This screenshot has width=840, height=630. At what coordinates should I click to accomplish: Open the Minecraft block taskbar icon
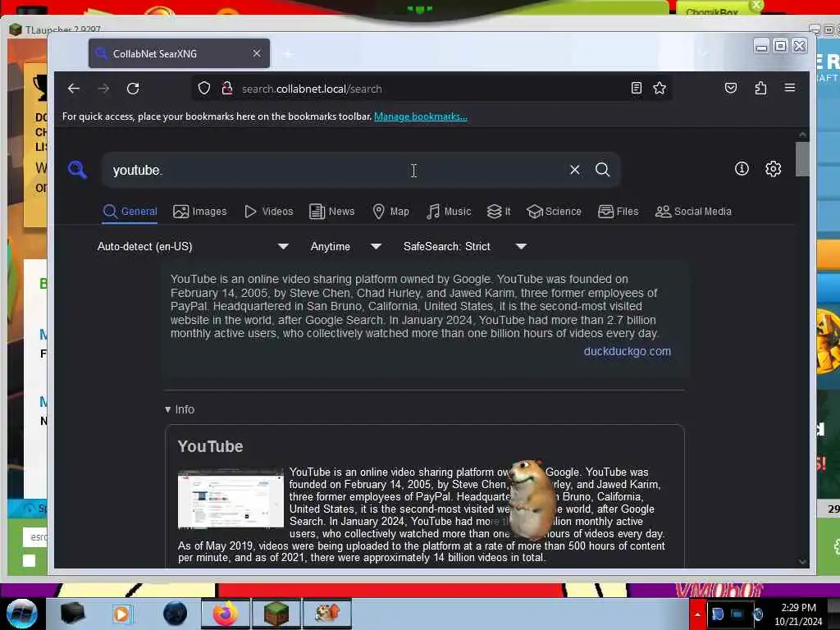276,614
